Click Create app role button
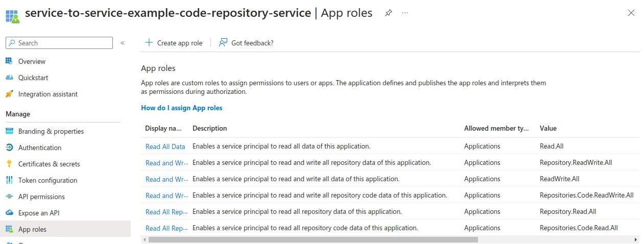Screen dimensions: 644x244 click(x=174, y=43)
